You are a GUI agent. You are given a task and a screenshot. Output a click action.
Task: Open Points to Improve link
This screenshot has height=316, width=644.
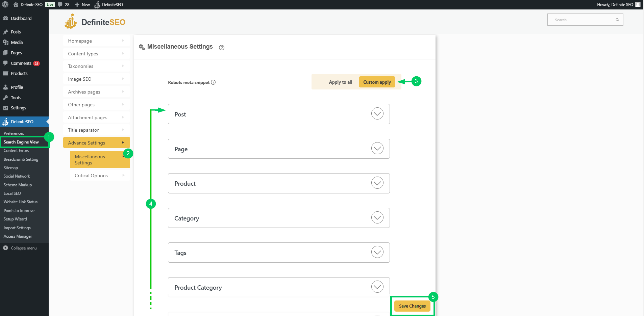(19, 211)
